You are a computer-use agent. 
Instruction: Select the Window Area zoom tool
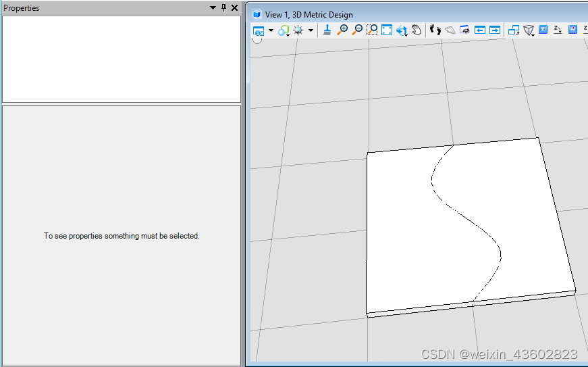tap(372, 30)
